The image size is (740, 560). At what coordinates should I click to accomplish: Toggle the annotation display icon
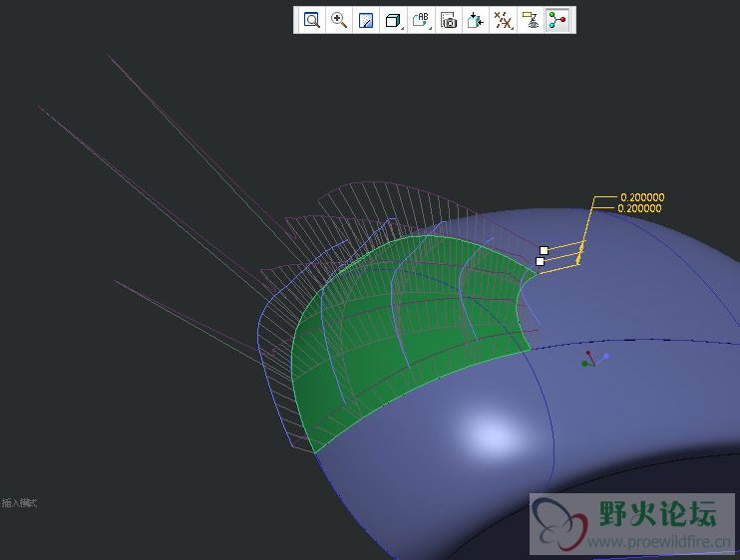click(x=531, y=20)
